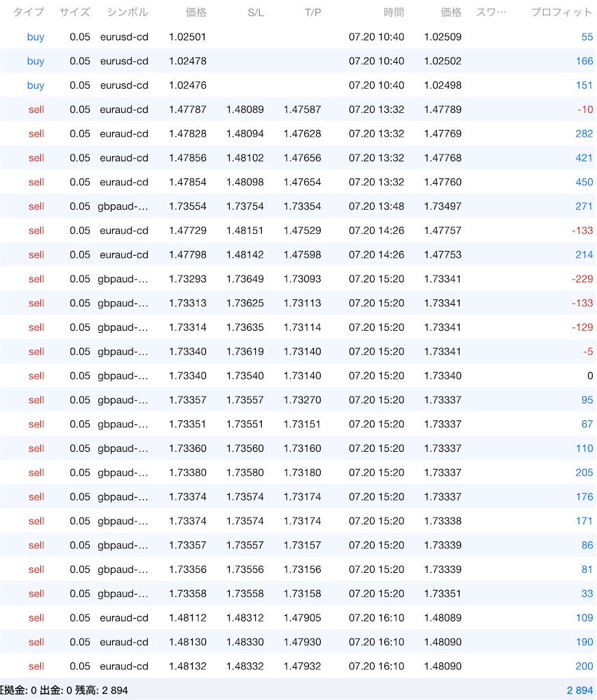Select stop loss 1.48094 cell
The width and height of the screenshot is (597, 700).
[245, 133]
